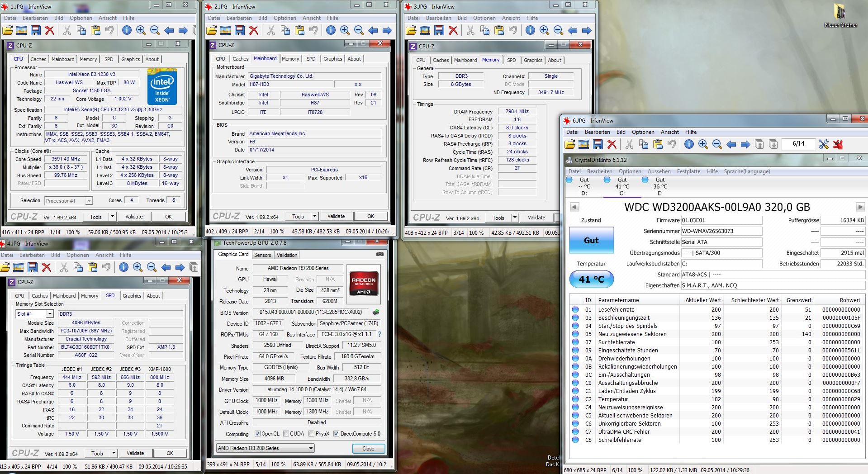Zoom out using the magnifier in 2.JPG window

pyautogui.click(x=359, y=30)
